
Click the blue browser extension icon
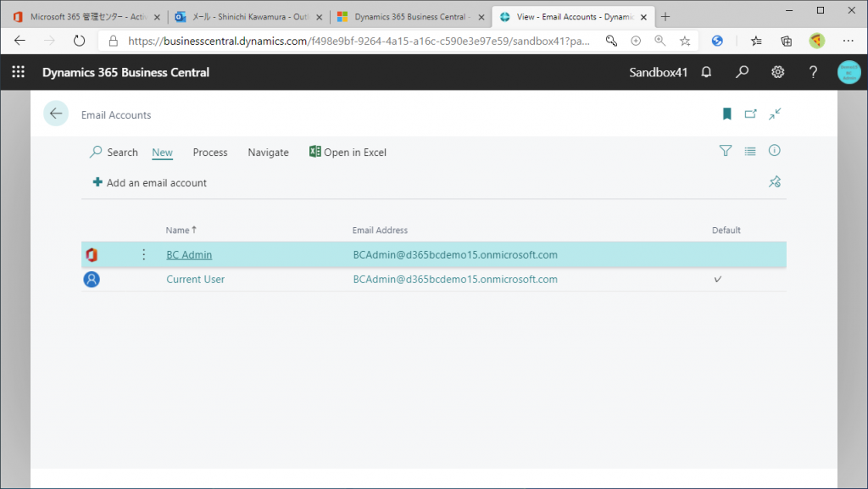[717, 41]
